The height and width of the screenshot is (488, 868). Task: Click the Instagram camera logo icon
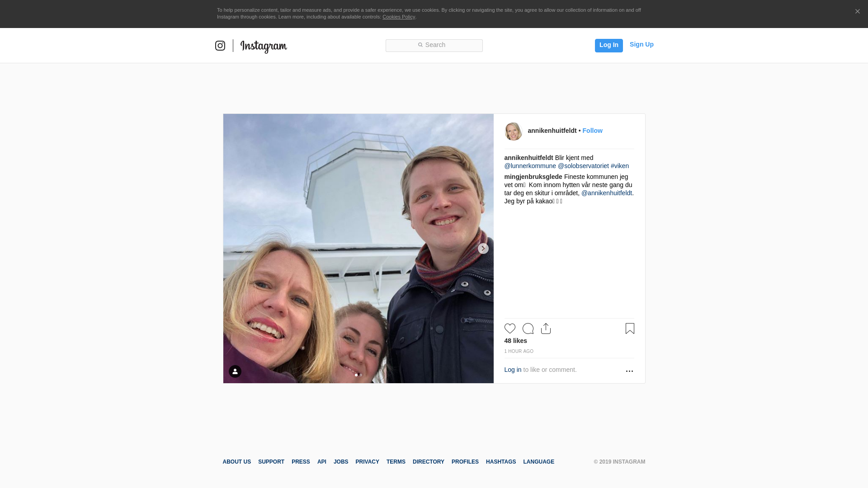220,46
